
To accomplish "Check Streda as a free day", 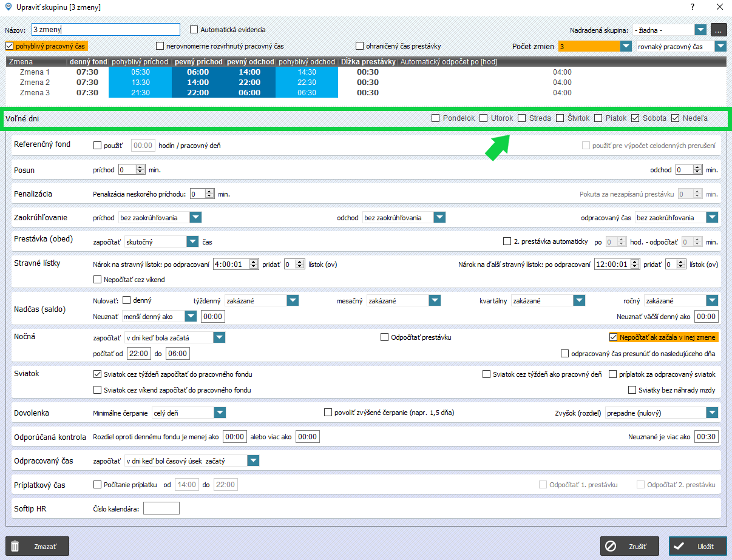I will tap(522, 118).
